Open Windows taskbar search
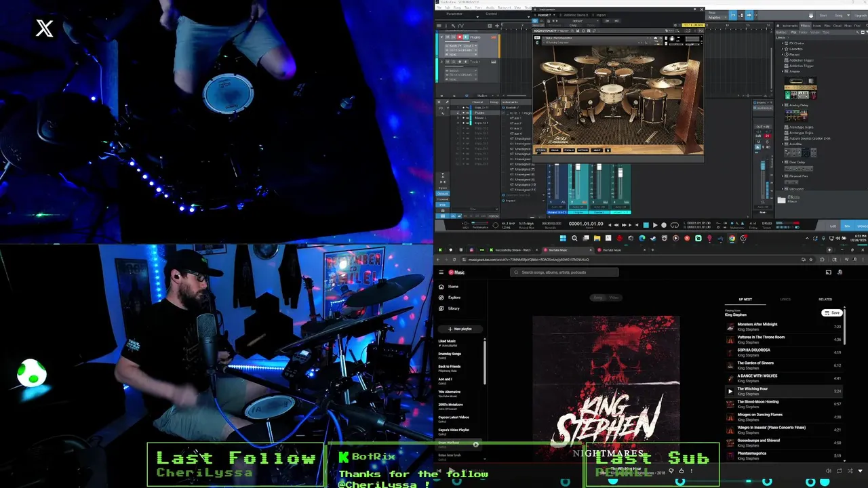868x488 pixels. click(574, 238)
